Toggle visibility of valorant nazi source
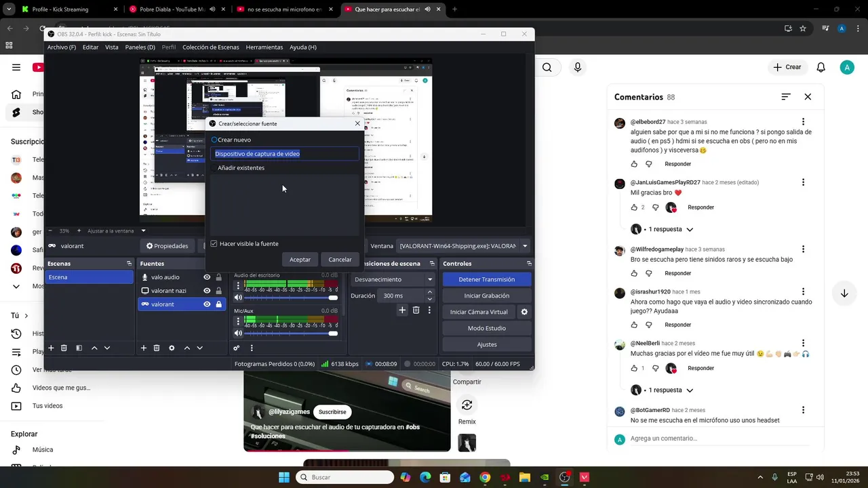868x488 pixels. click(x=207, y=291)
